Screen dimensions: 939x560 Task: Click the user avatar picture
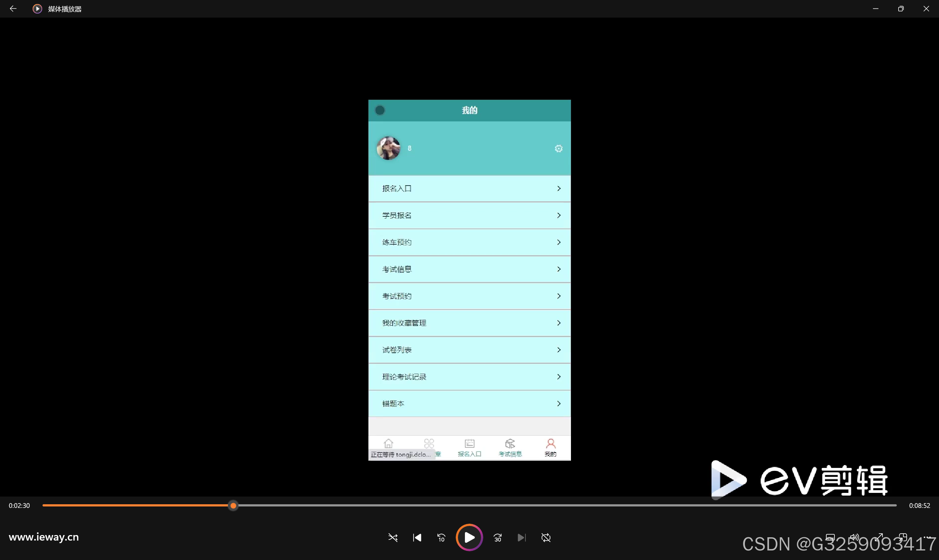click(388, 148)
